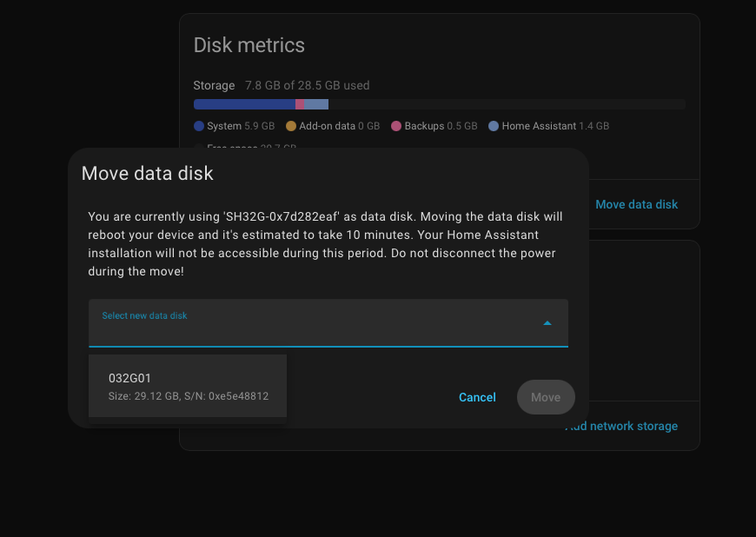Click the Move data disk link

click(x=636, y=204)
